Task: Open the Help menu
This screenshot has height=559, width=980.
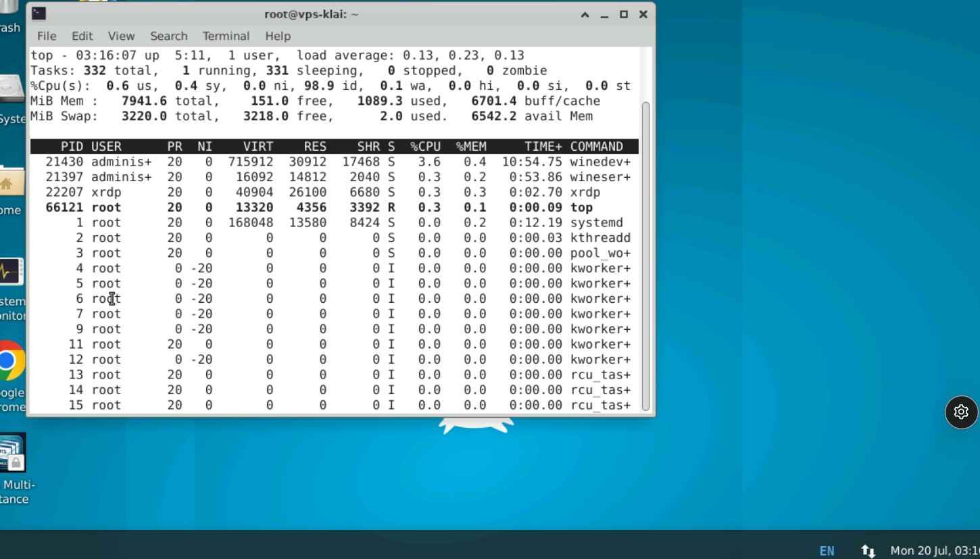Action: coord(277,36)
